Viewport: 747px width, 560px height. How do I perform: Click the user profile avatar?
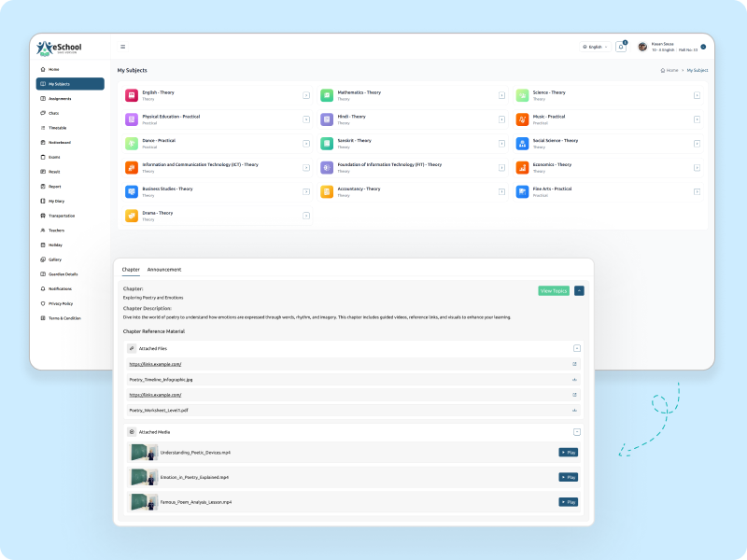[x=642, y=47]
